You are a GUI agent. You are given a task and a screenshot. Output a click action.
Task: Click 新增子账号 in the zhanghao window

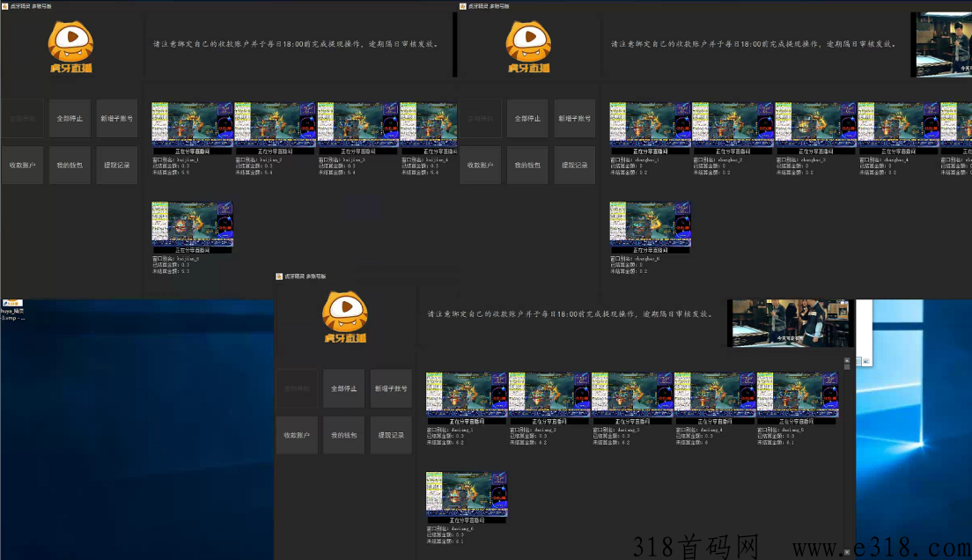pyautogui.click(x=575, y=118)
